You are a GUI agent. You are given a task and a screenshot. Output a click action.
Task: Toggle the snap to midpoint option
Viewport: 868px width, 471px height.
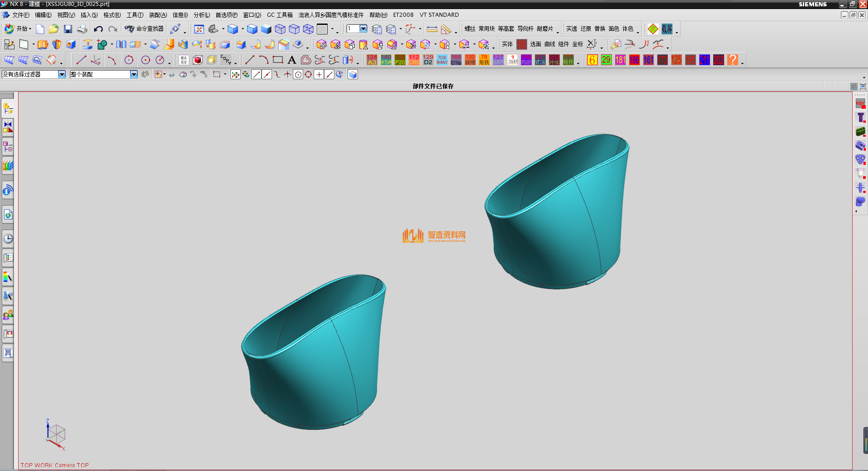(x=267, y=75)
